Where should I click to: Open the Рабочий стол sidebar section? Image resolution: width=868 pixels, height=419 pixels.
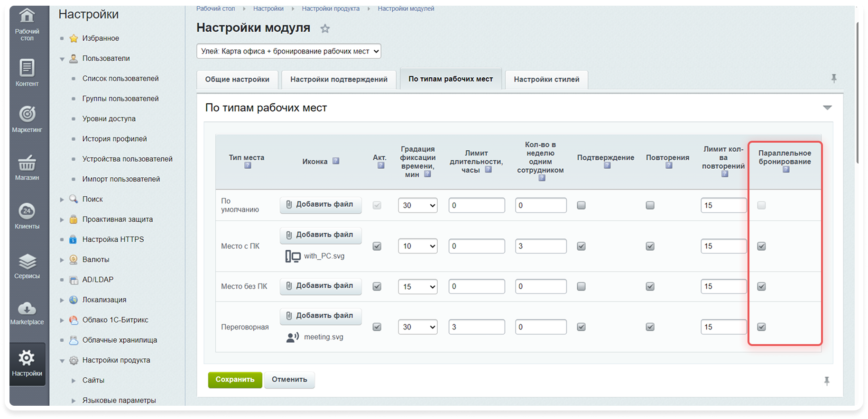[x=27, y=25]
